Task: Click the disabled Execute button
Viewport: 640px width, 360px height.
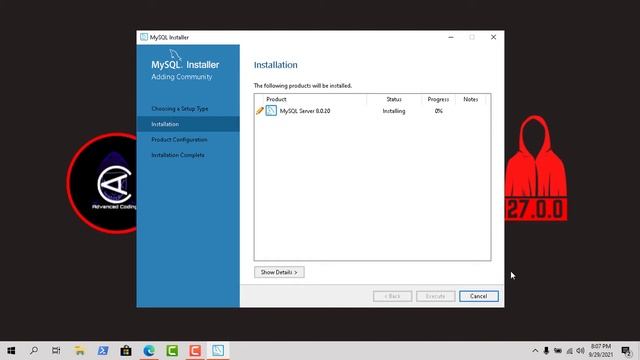Action: click(x=436, y=296)
